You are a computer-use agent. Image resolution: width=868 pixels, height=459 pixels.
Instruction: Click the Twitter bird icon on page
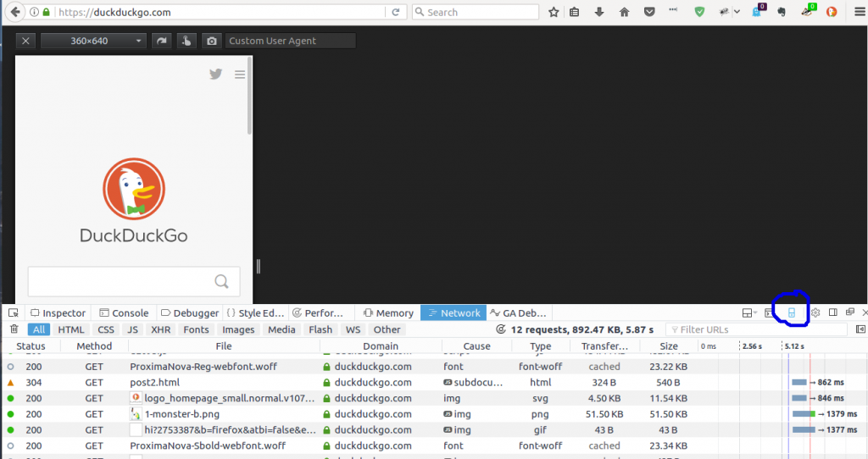(x=216, y=74)
